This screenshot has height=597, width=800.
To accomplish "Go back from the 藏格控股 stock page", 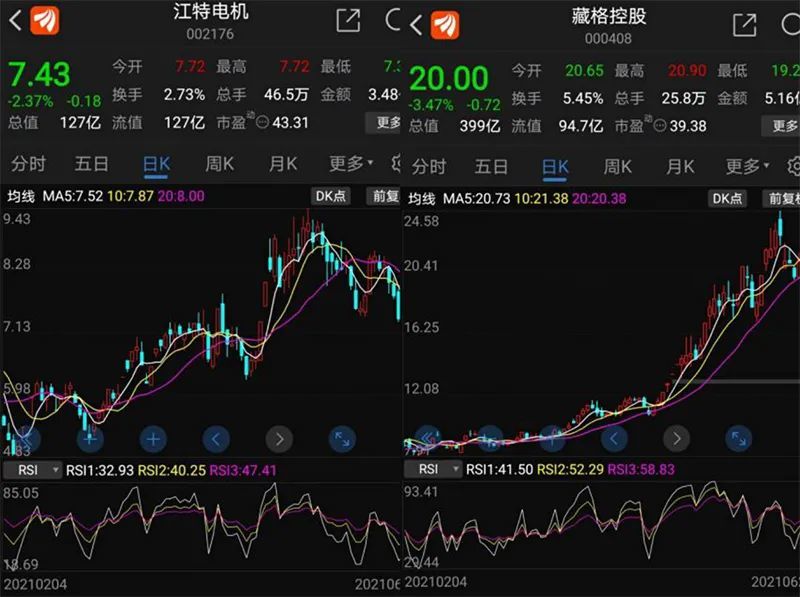I will tap(416, 24).
